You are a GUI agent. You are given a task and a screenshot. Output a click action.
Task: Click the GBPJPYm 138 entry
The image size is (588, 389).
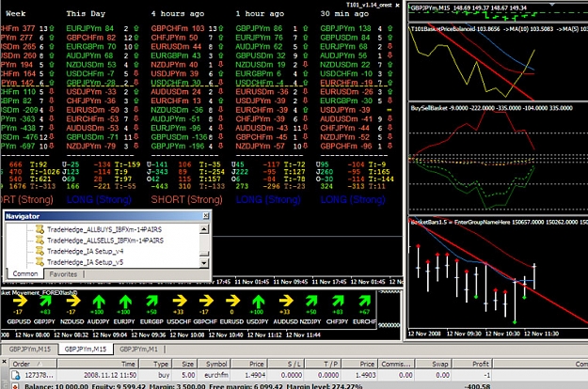pos(345,28)
